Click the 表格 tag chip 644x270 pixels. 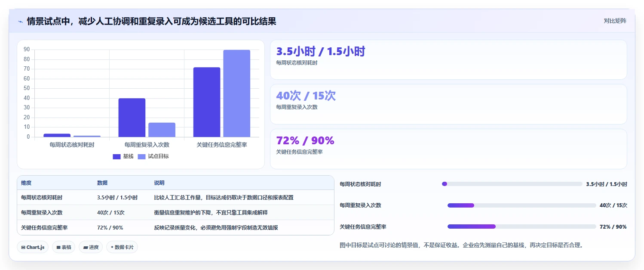(x=64, y=247)
